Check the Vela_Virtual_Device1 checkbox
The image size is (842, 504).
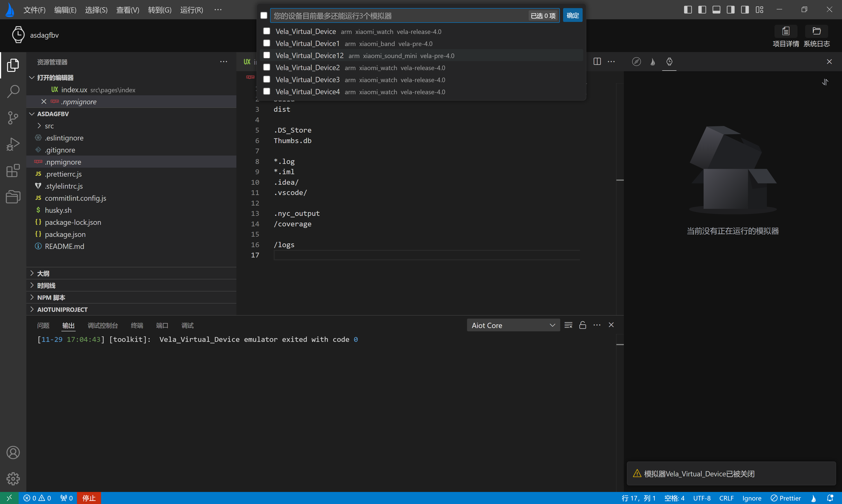tap(267, 43)
